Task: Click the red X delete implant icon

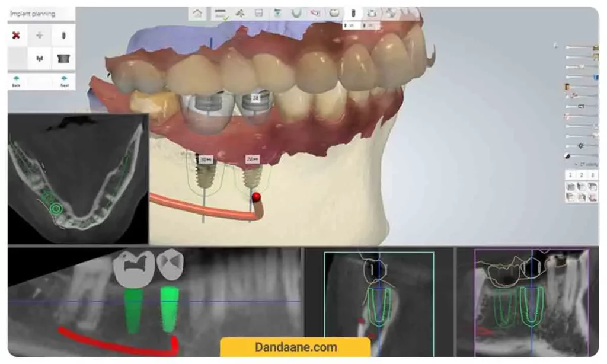Action: click(x=16, y=36)
